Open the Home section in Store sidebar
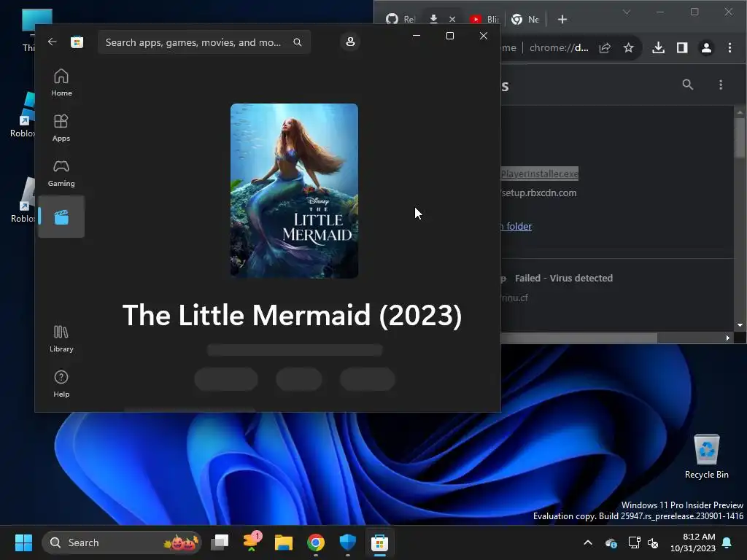The width and height of the screenshot is (747, 560). tap(61, 82)
